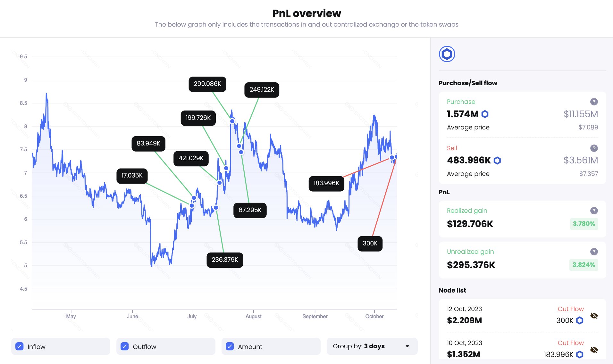This screenshot has width=613, height=364.
Task: Toggle the Outflow checkbox
Action: 125,346
